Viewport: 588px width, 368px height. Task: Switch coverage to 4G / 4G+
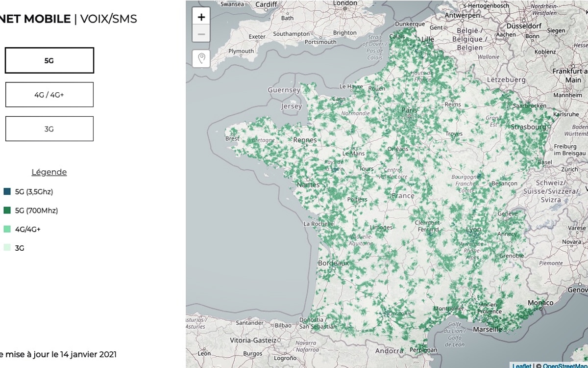(x=49, y=94)
